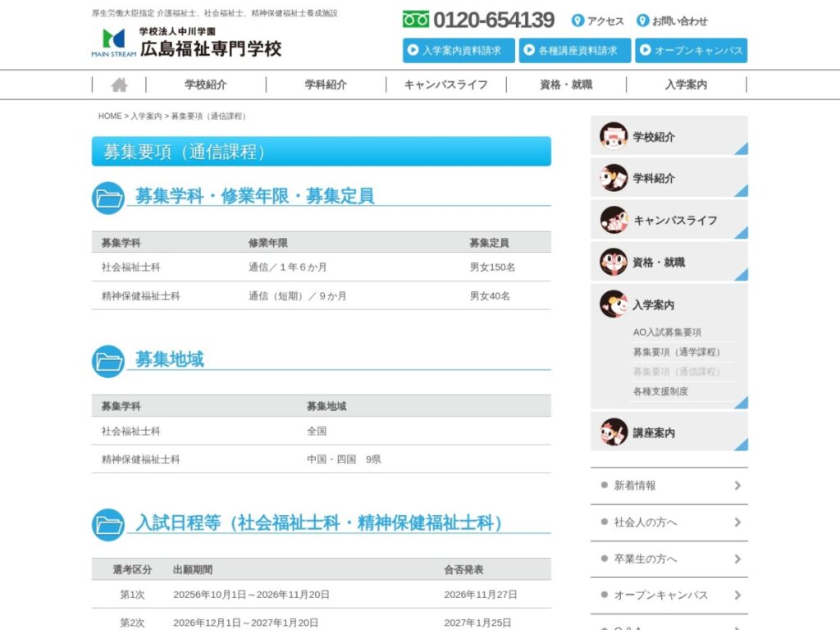
Task: Click the folder icon beside 募集地域 heading
Action: (108, 361)
